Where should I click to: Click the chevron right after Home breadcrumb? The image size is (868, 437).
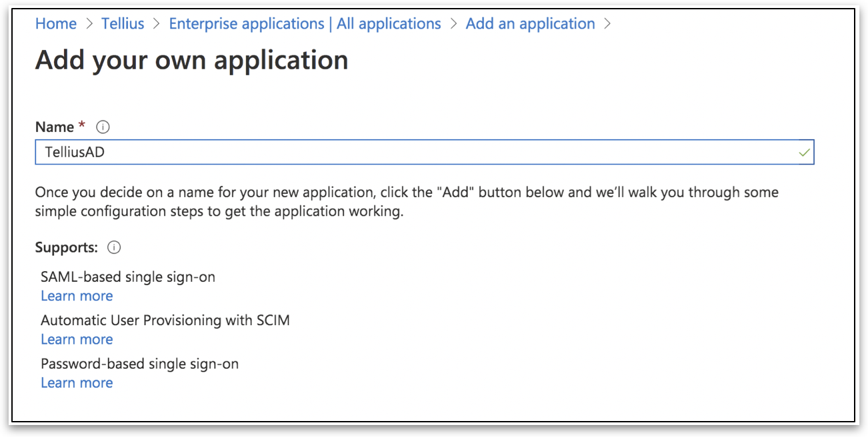coord(89,24)
